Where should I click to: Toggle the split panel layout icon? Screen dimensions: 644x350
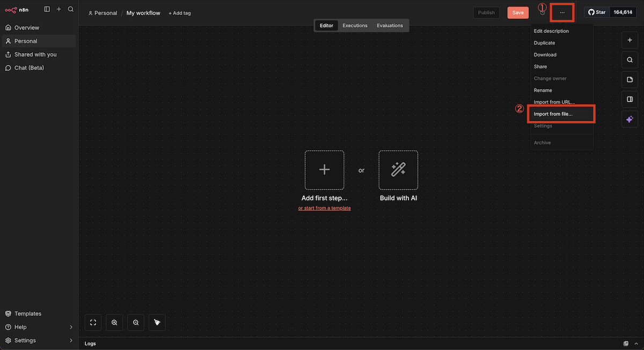tap(629, 99)
